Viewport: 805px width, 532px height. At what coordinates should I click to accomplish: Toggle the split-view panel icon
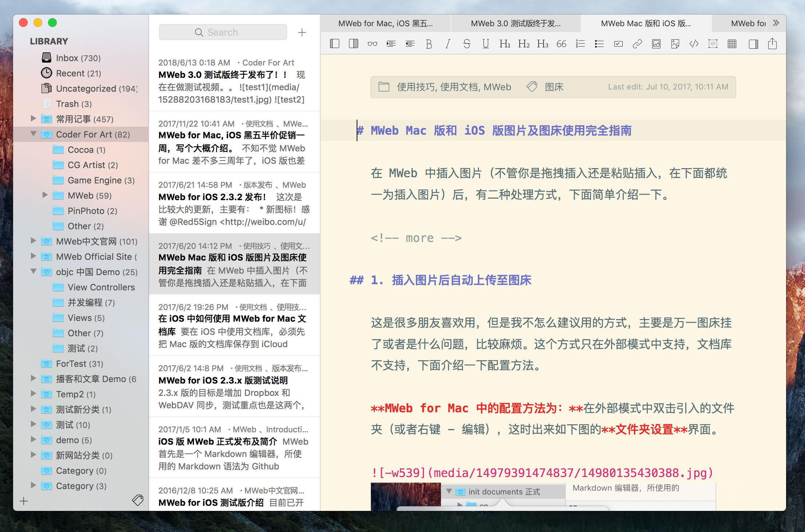tap(353, 44)
